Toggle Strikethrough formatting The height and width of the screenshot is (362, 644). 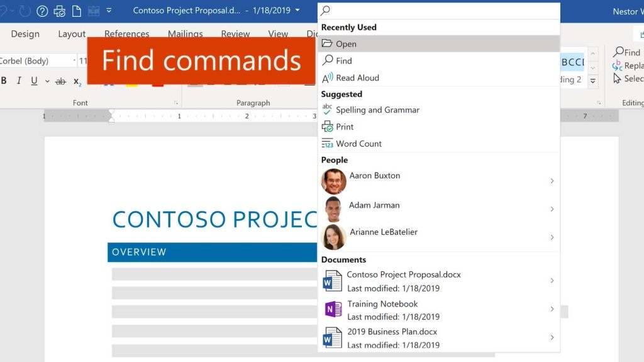coord(60,81)
